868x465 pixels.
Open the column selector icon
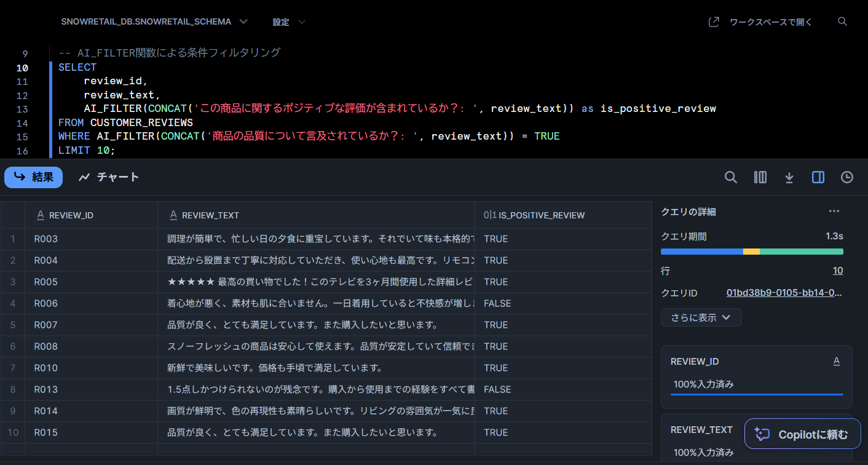click(x=760, y=177)
